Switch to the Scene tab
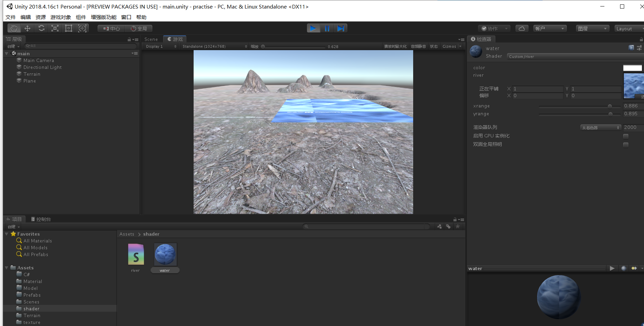Viewport: 644px width, 326px height. pos(151,39)
